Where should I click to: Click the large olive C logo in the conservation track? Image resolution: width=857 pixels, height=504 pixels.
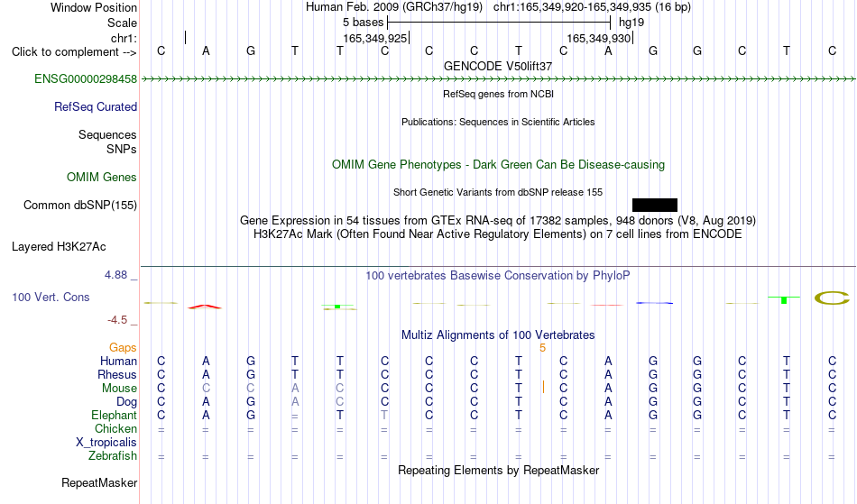click(x=832, y=298)
